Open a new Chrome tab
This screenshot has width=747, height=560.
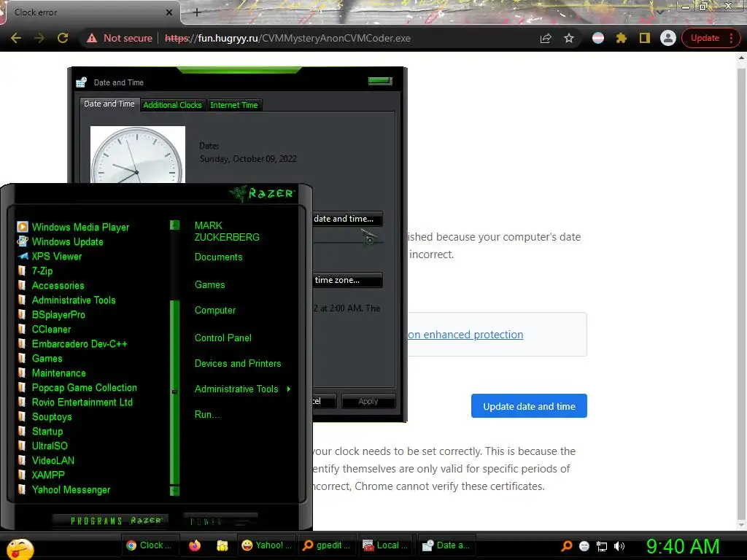point(197,13)
